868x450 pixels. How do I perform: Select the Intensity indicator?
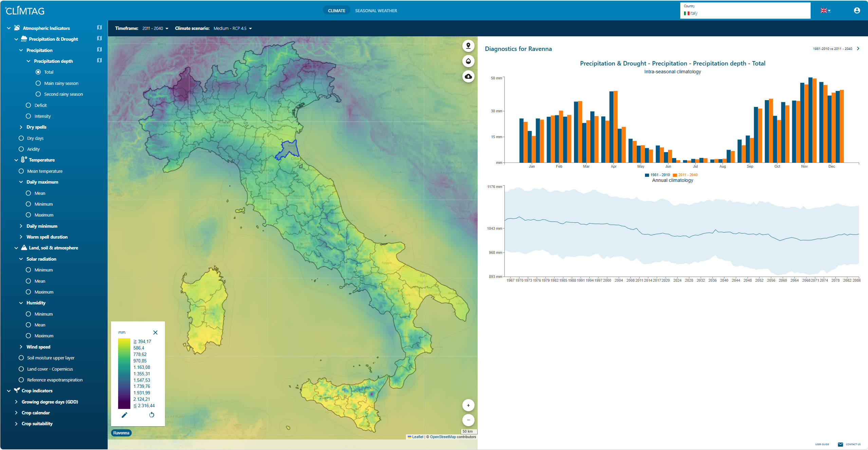point(28,116)
